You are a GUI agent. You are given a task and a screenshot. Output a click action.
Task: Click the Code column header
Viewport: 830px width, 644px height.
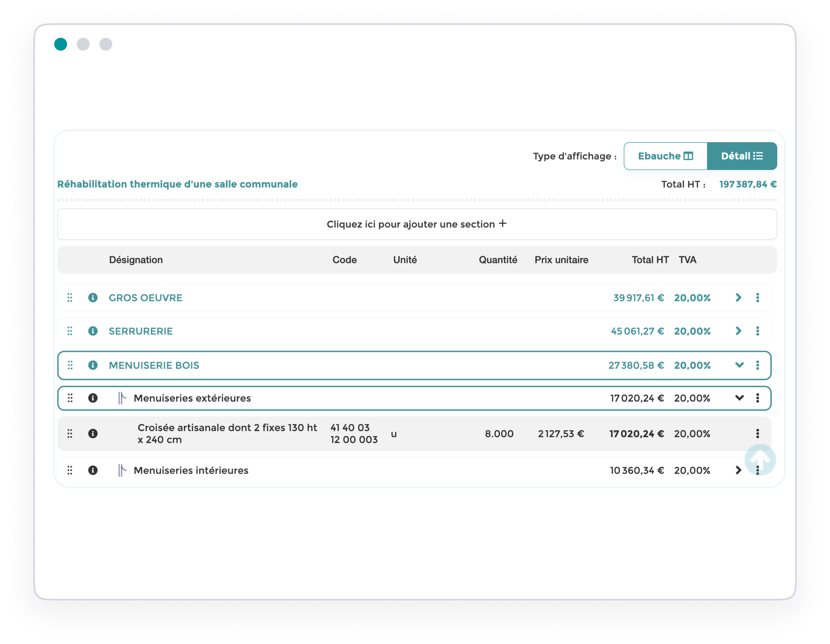pos(344,260)
